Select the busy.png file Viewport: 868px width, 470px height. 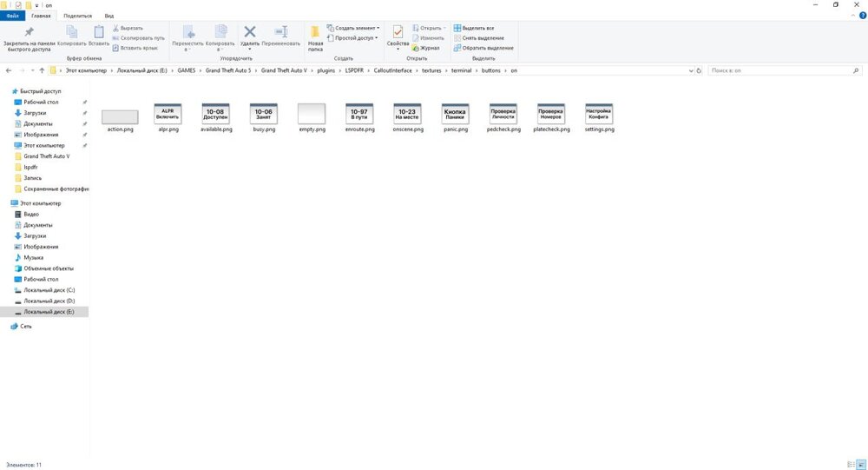[x=264, y=117]
